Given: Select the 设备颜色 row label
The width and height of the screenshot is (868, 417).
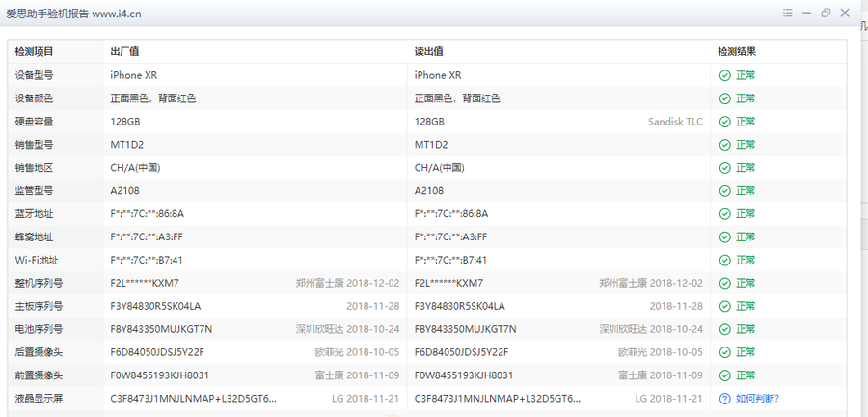Looking at the screenshot, I should 35,98.
